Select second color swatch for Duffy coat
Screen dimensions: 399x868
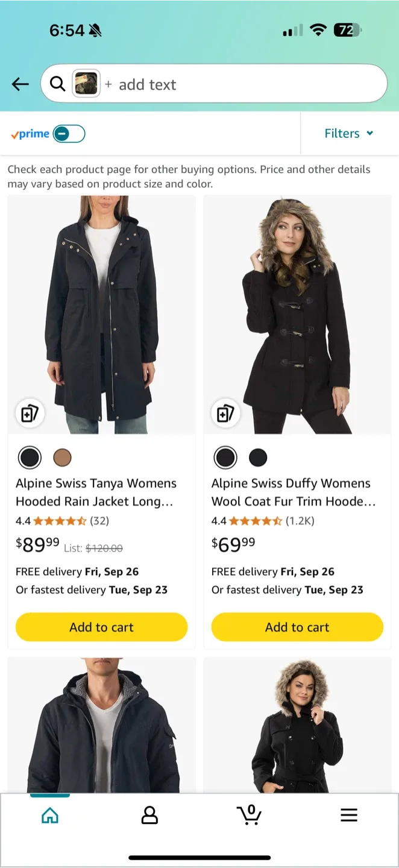258,458
